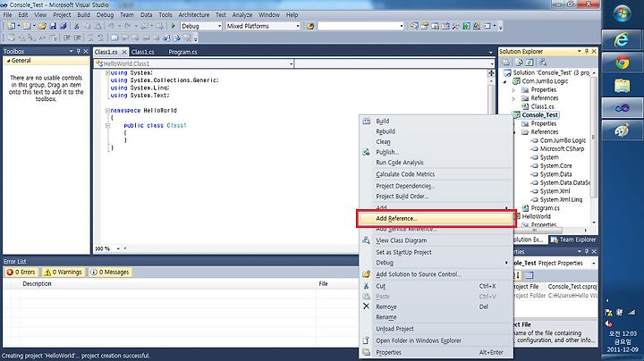Sort Error List by Description column

click(x=167, y=284)
